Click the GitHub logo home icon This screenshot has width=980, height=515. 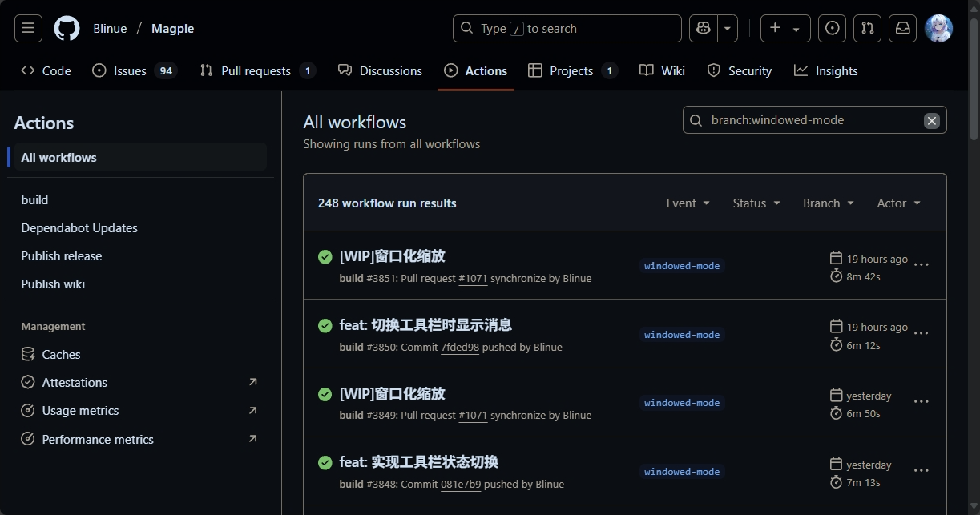[67, 29]
